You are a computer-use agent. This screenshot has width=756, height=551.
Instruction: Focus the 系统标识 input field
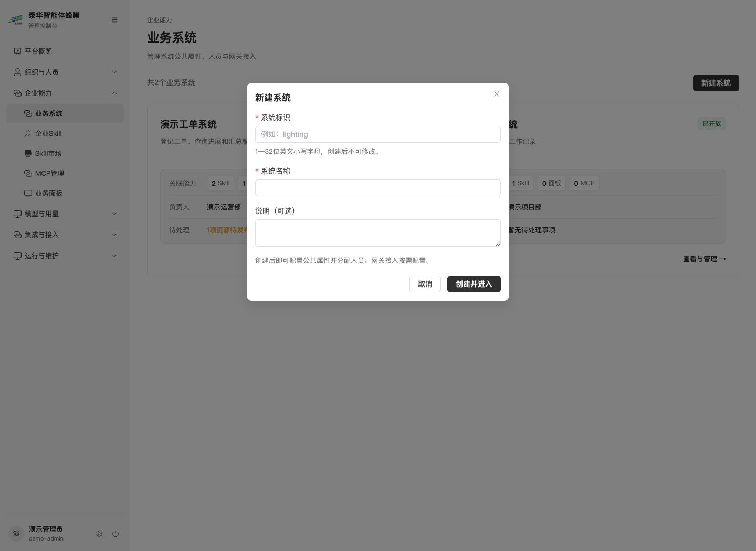[378, 134]
